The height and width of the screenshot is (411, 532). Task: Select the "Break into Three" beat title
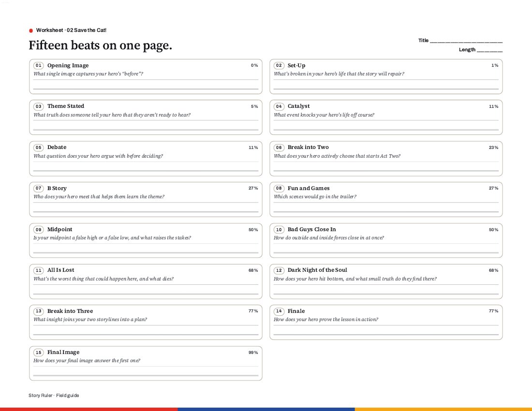click(x=70, y=311)
